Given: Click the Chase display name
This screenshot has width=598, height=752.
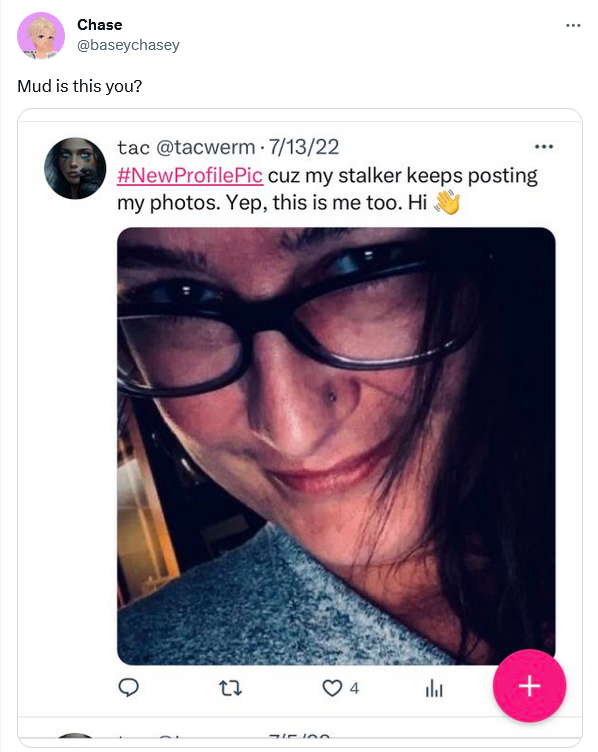Looking at the screenshot, I should [100, 24].
